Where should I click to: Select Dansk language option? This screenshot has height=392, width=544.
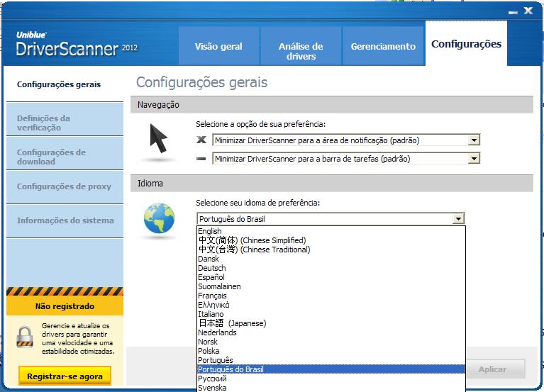(331, 259)
